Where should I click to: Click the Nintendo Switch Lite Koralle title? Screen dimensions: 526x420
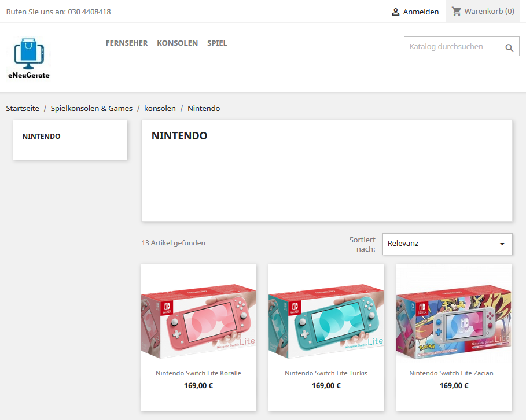[x=198, y=373]
